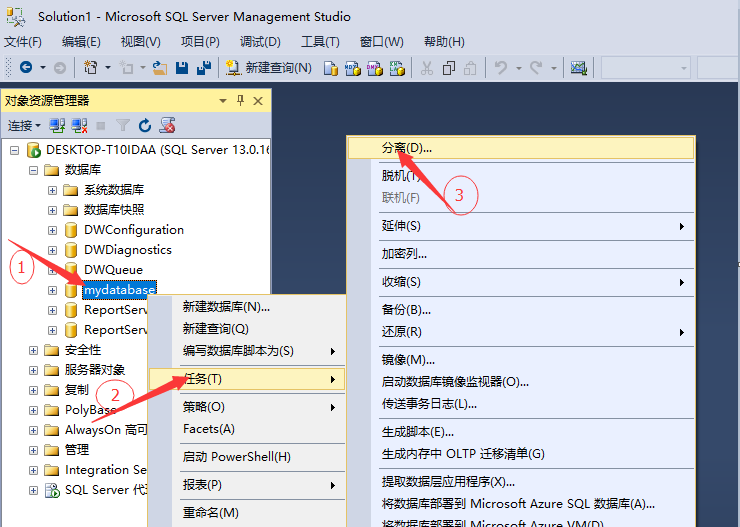This screenshot has width=740, height=527.
Task: Choose 生成脚本(E)... menu entry
Action: click(521, 432)
